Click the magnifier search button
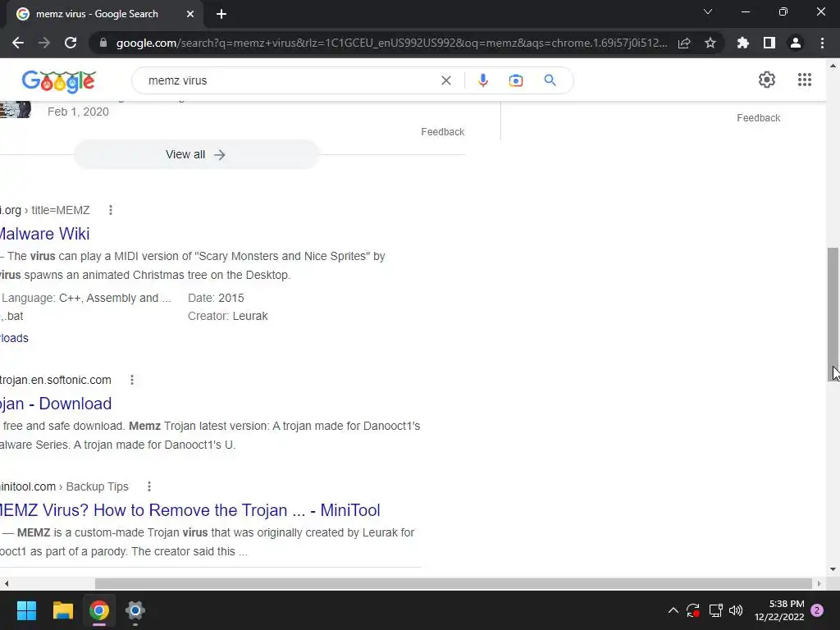 [550, 80]
